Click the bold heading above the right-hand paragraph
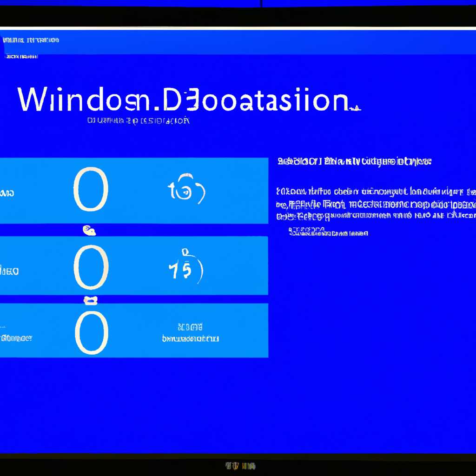Screen dimensions: 476x476 [x=354, y=161]
